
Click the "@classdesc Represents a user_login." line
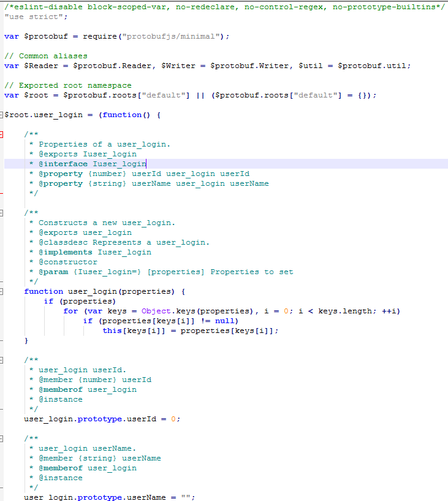(x=124, y=242)
